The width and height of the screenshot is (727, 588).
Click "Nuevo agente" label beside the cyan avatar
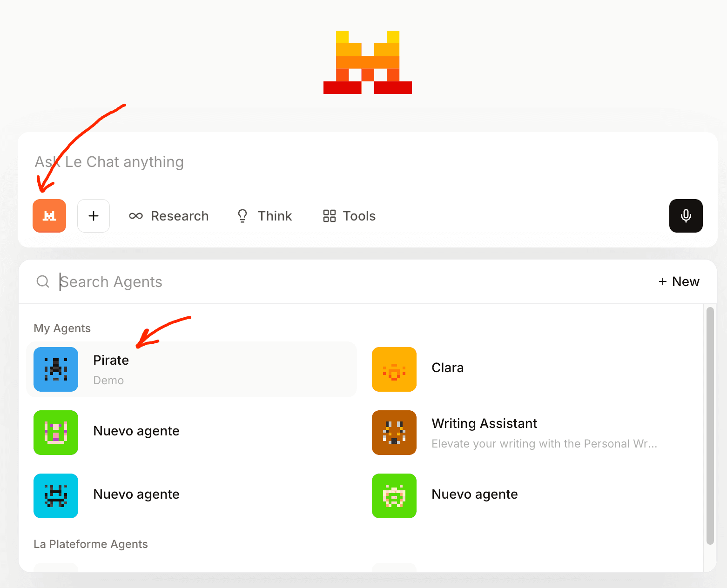point(136,494)
